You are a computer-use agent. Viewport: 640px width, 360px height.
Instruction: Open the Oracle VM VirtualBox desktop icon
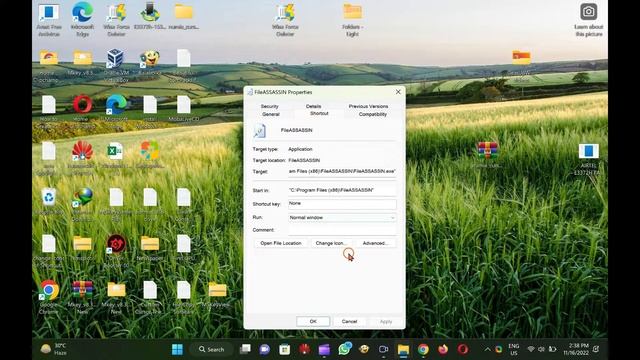coord(116,65)
